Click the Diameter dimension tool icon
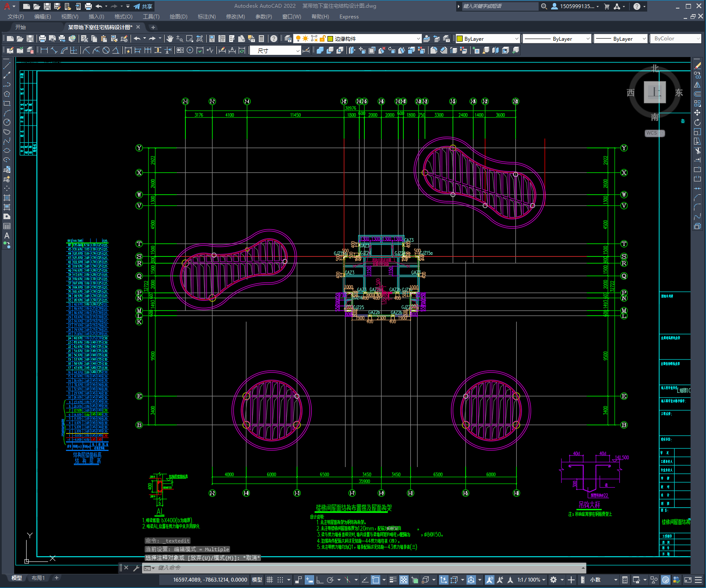The width and height of the screenshot is (706, 588). (x=106, y=50)
